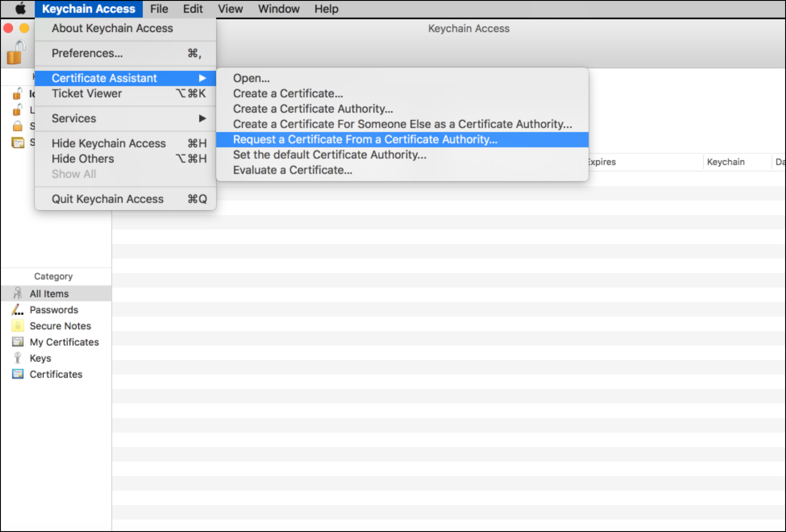Screen dimensions: 786x532
Task: Expand the Certificate Assistant submenu
Action: click(125, 78)
